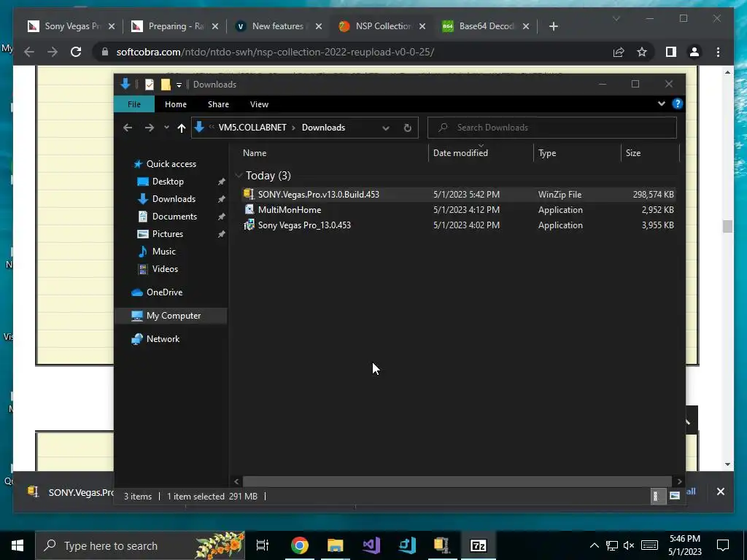Open Downloads in navigation pane
This screenshot has height=560, width=747.
tap(174, 199)
